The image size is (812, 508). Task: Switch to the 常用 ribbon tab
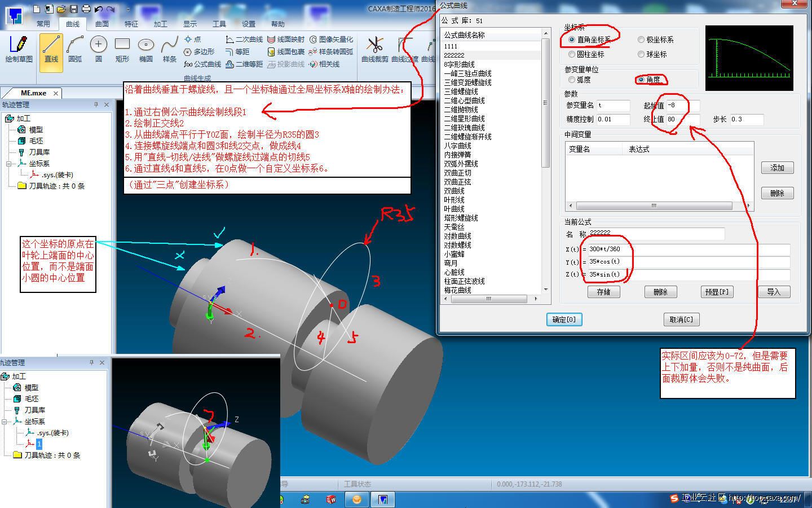point(43,24)
